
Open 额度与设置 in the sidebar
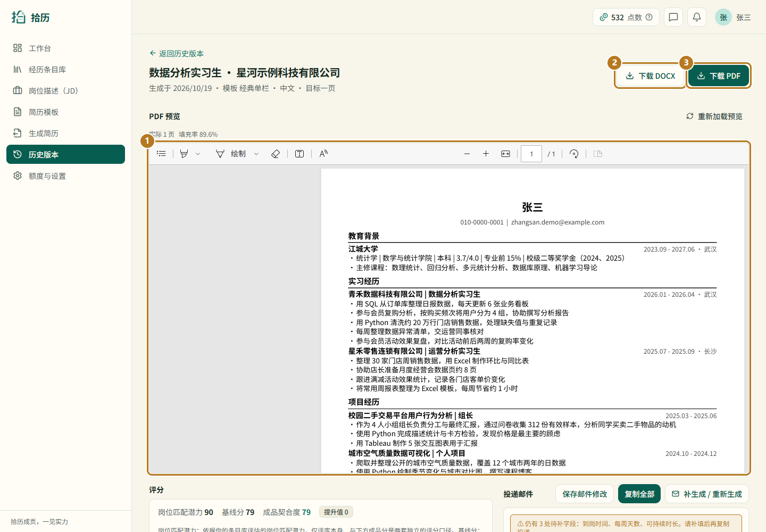65,176
